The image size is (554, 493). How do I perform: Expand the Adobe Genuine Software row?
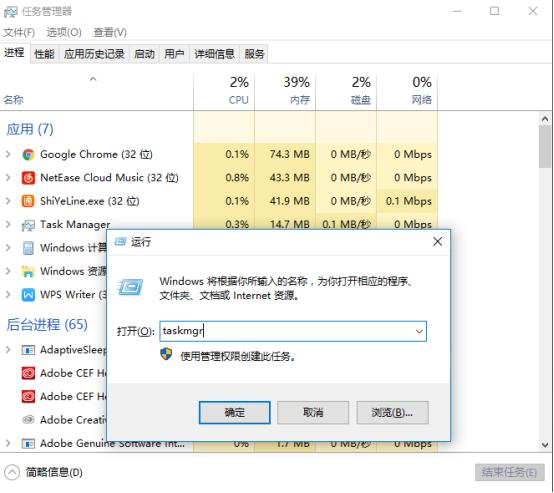click(8, 443)
